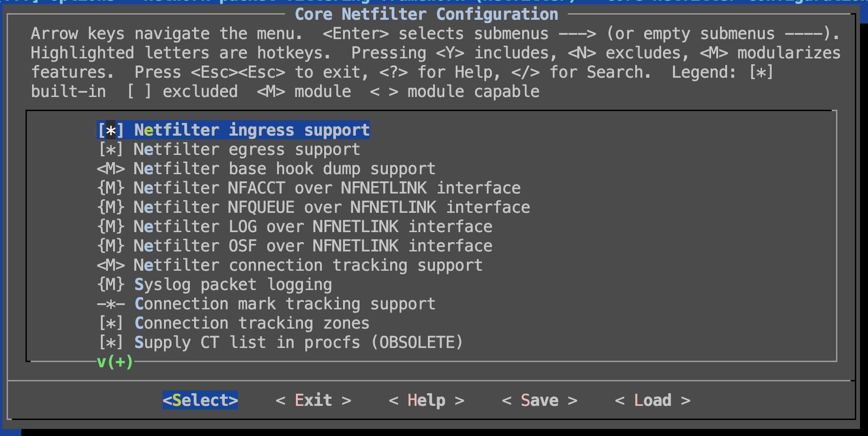Click the {M} marker for Netfilter NFACCT

pyautogui.click(x=111, y=188)
